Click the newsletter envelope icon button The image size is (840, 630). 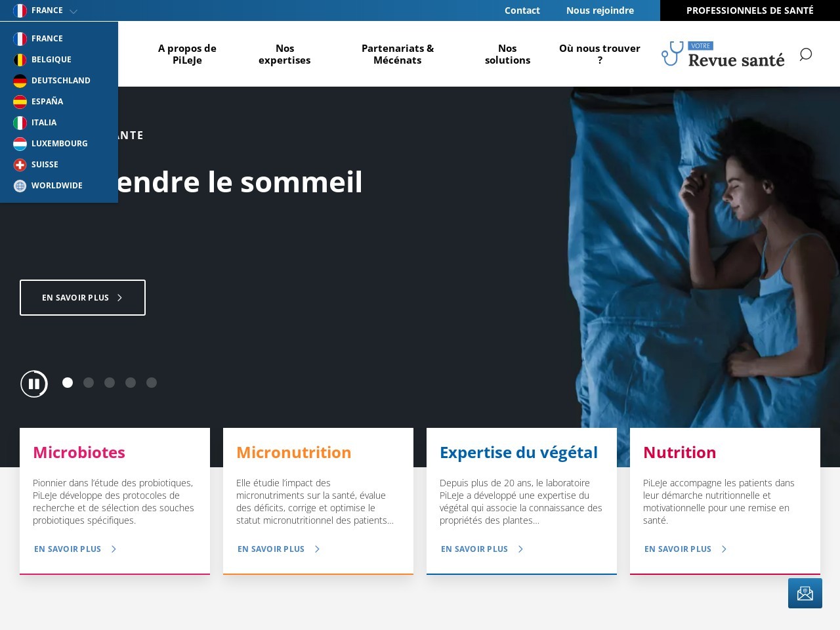pyautogui.click(x=805, y=593)
